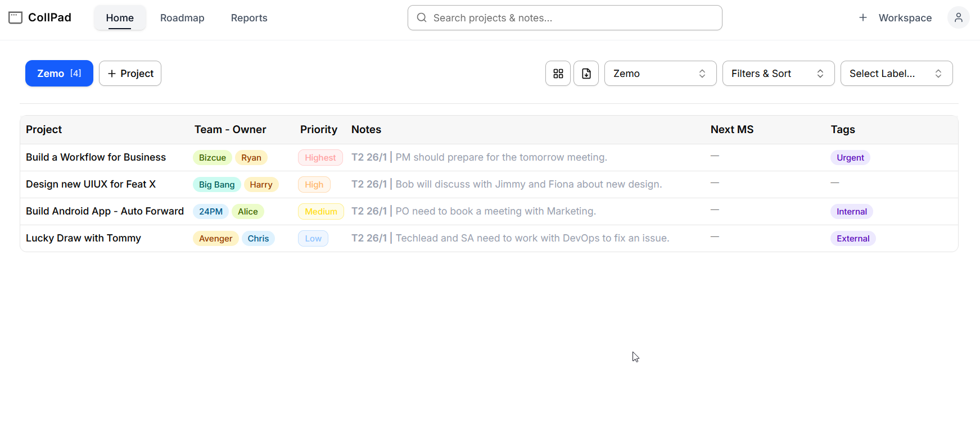Image resolution: width=980 pixels, height=433 pixels.
Task: Add a new project with + Project
Action: point(130,74)
